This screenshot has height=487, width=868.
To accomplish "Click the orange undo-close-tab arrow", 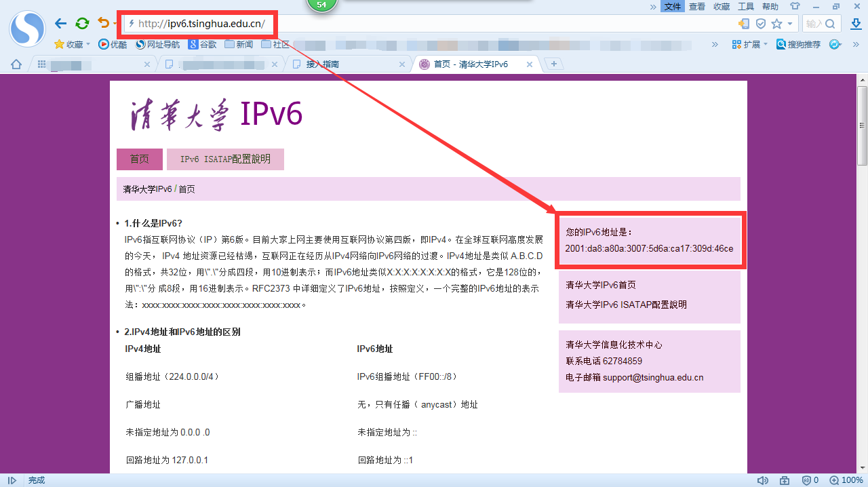I will 103,23.
